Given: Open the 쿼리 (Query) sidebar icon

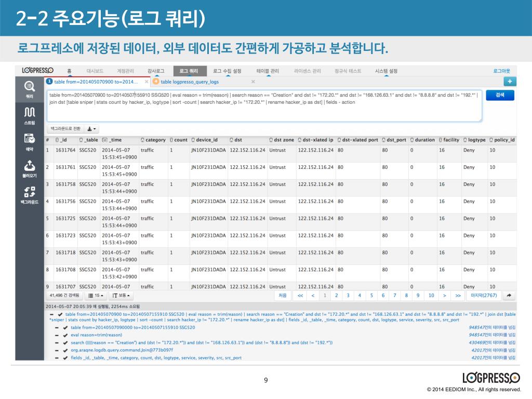Looking at the screenshot, I should [x=30, y=89].
